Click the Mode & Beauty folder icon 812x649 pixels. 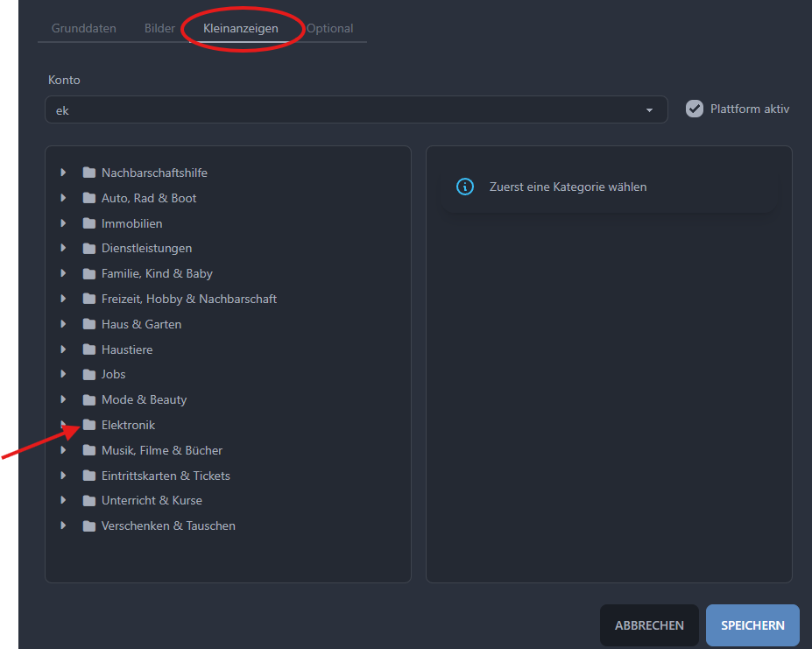88,399
